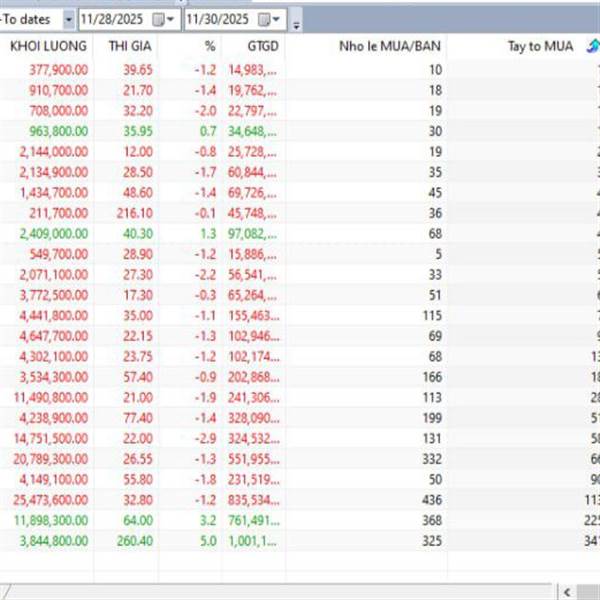The height and width of the screenshot is (600, 600).
Task: Open toolbar overflow options arrow
Action: 296,26
